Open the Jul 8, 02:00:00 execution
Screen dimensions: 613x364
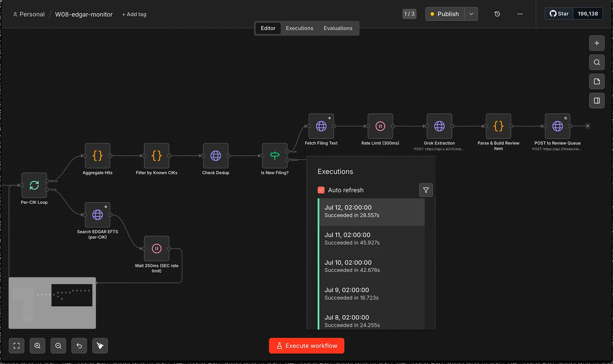(x=371, y=320)
